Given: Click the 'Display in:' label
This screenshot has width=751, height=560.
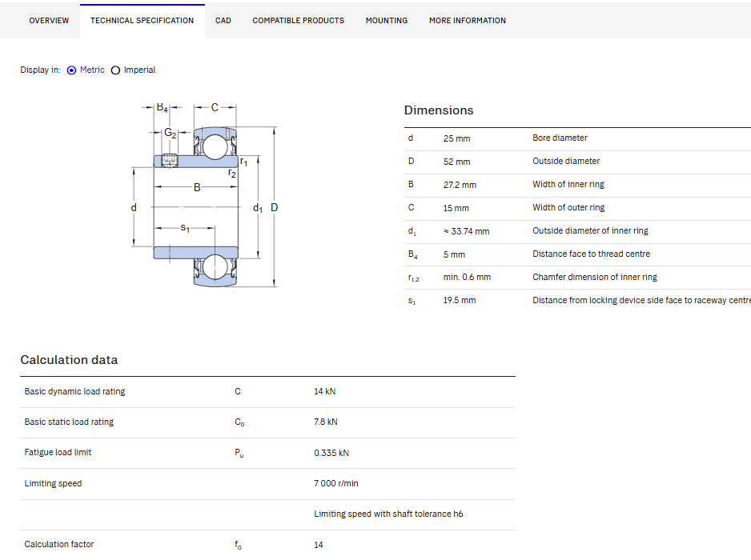Looking at the screenshot, I should [40, 70].
